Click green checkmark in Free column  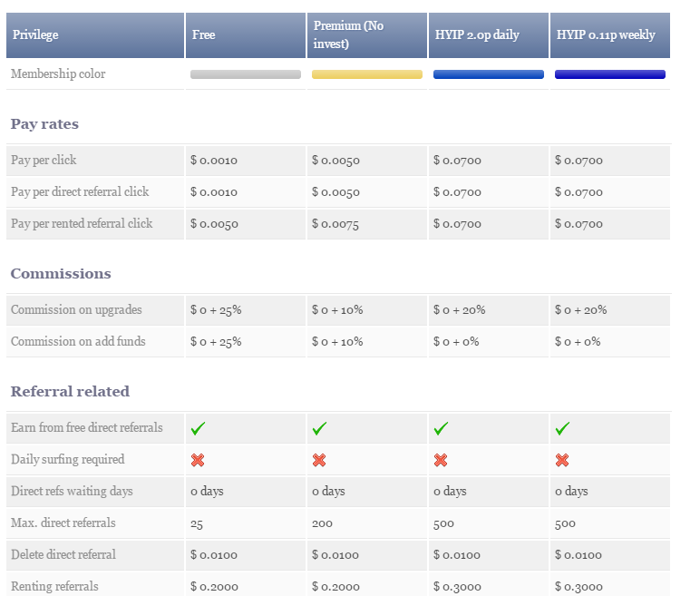[x=198, y=428]
